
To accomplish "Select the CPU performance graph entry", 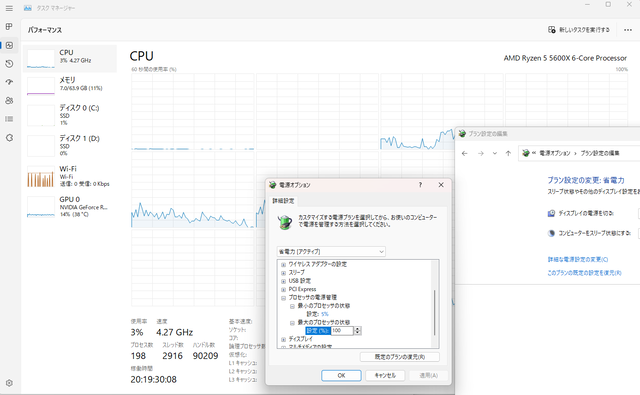I will click(x=70, y=59).
